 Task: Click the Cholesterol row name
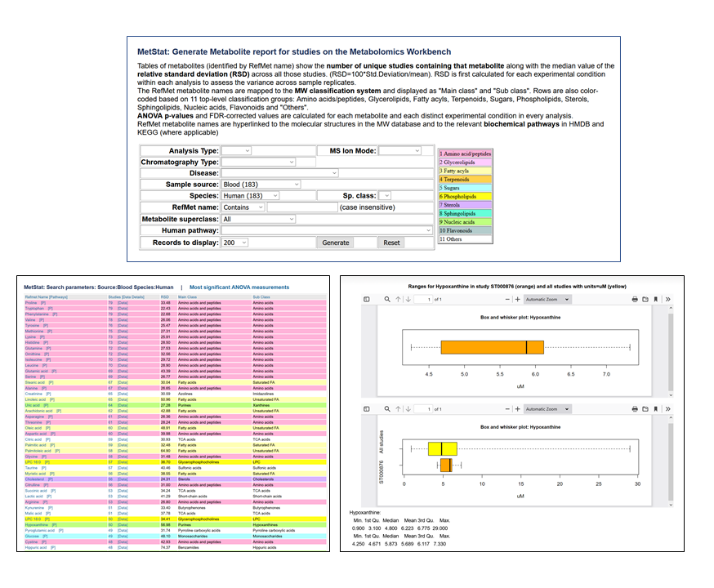(34, 479)
